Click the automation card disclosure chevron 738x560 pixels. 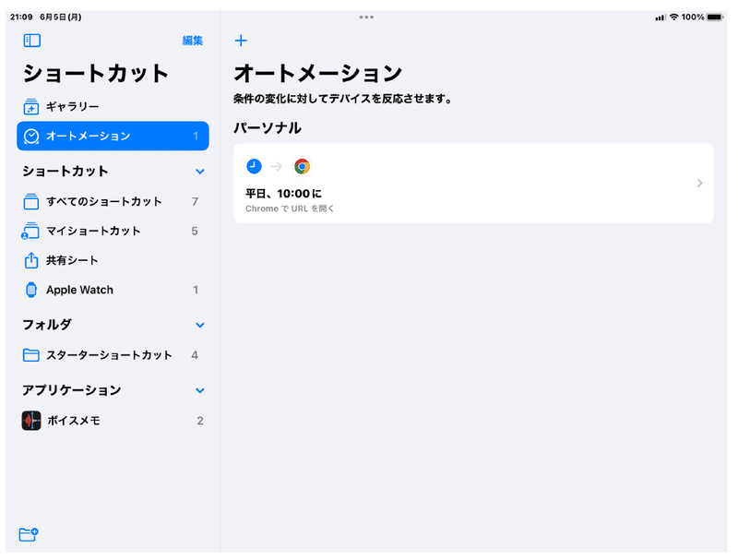point(700,183)
